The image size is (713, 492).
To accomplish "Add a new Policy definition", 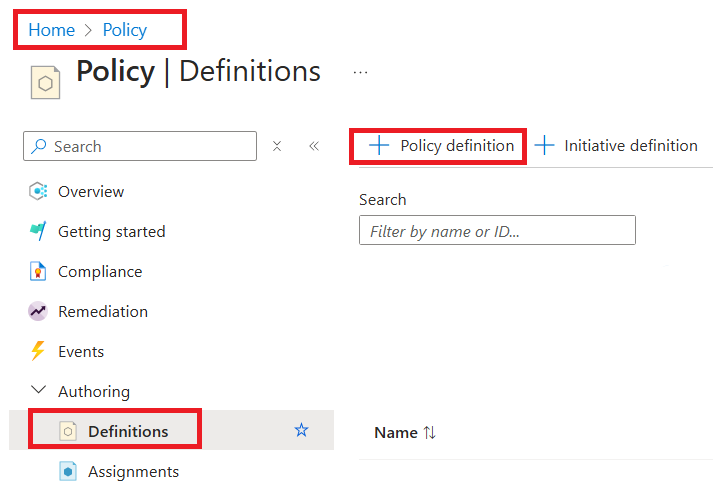I will [x=441, y=146].
